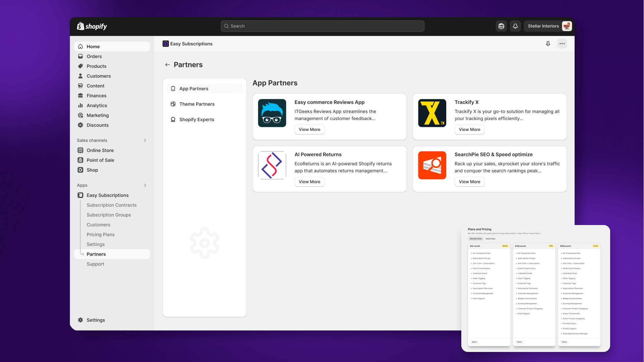Open Marketing in the sidebar
Screen dimensions: 644x362
[112, 115]
